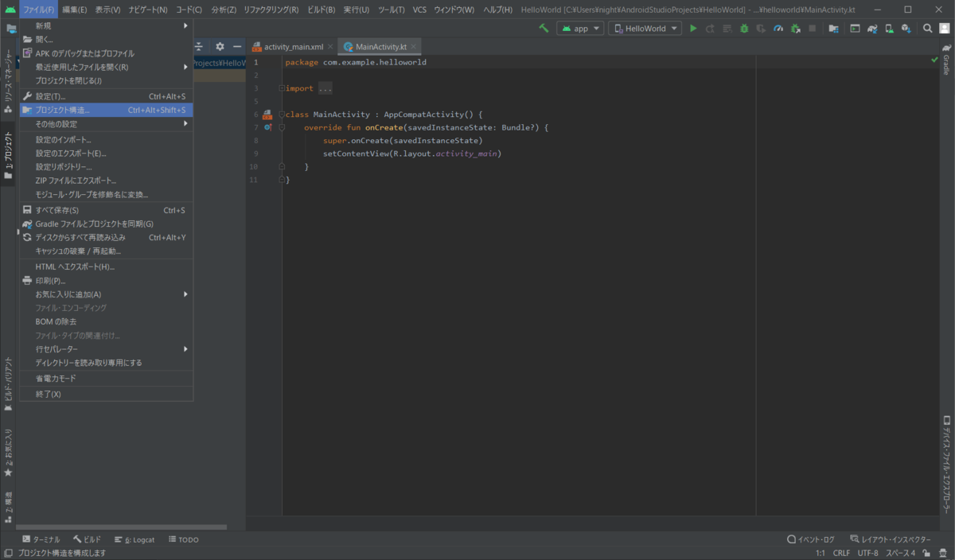This screenshot has width=955, height=560.
Task: Click the 1:1 cursor position indicator
Action: (820, 553)
